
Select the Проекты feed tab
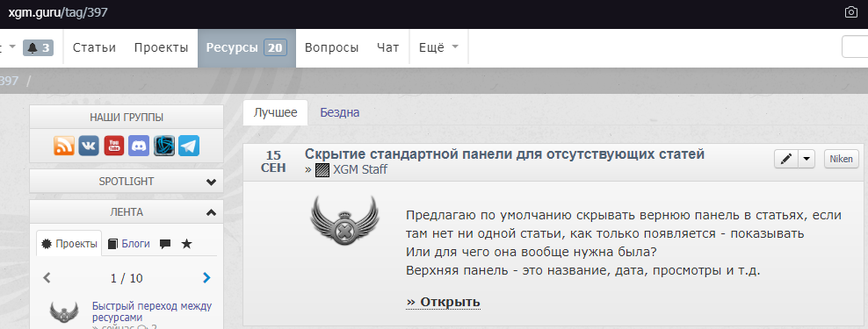69,244
